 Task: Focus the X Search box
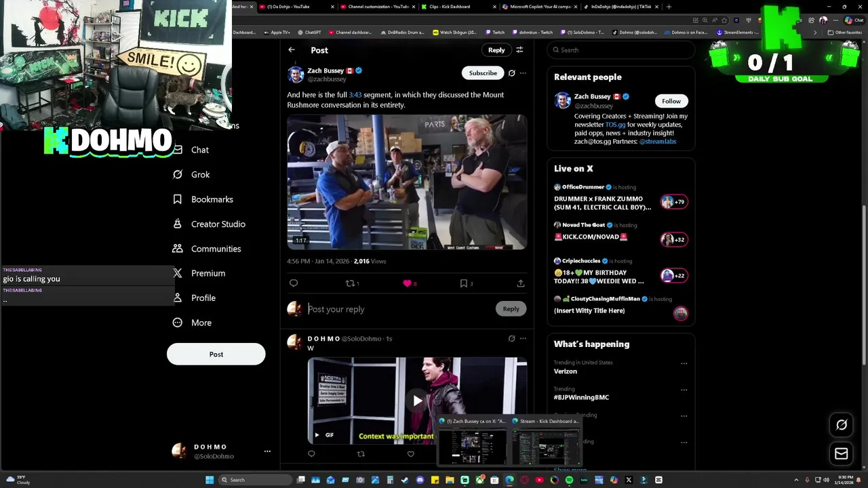click(x=621, y=49)
